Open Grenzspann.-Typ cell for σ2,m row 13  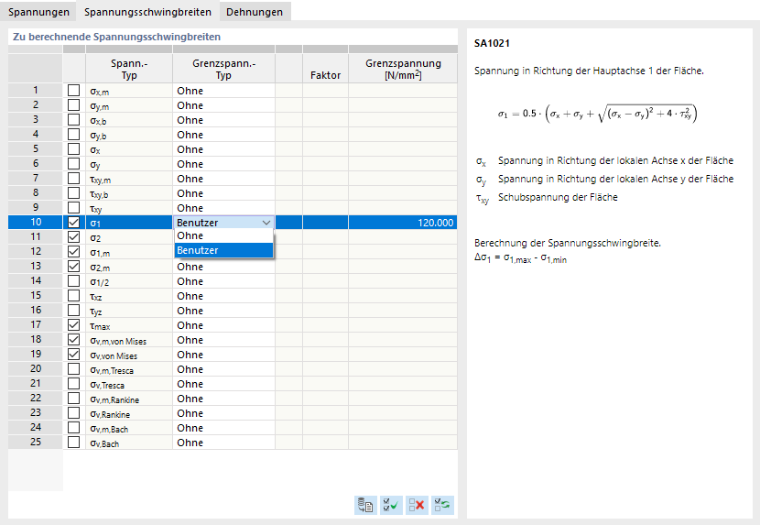tap(224, 267)
